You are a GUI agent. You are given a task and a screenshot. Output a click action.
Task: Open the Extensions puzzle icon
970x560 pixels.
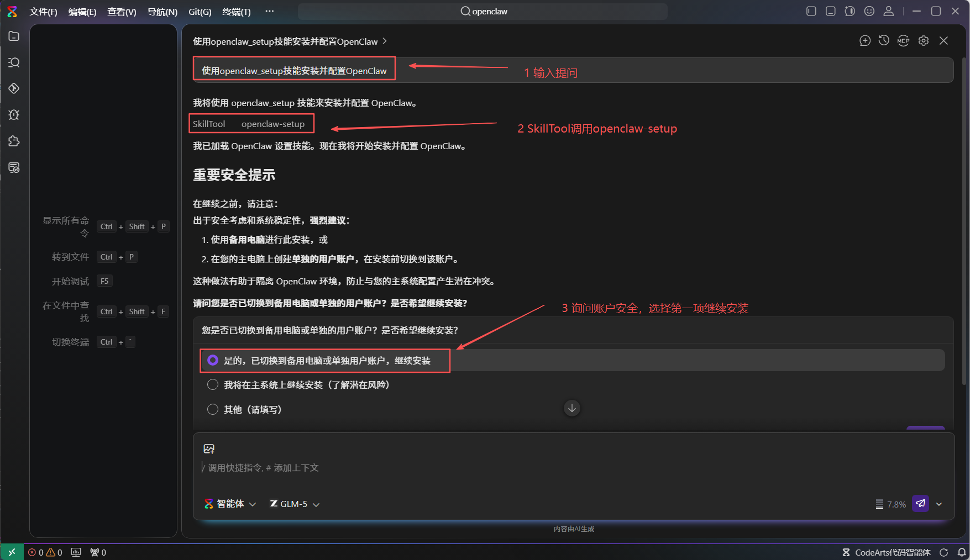point(14,141)
